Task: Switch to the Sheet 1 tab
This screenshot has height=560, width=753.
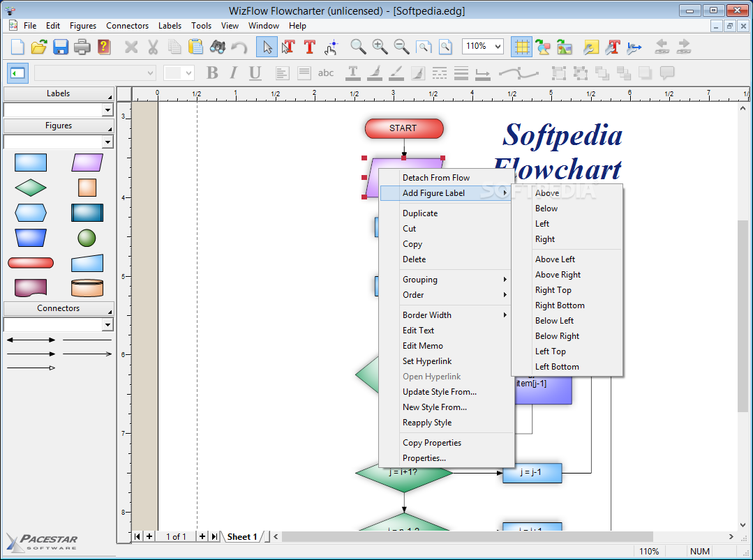Action: [x=242, y=536]
